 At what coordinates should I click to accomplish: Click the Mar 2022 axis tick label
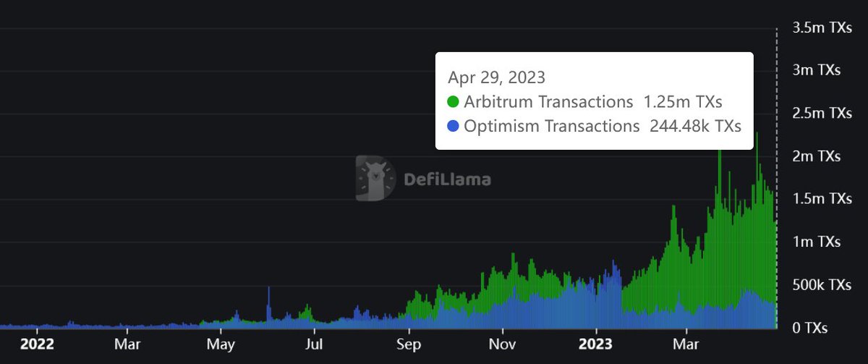point(127,344)
